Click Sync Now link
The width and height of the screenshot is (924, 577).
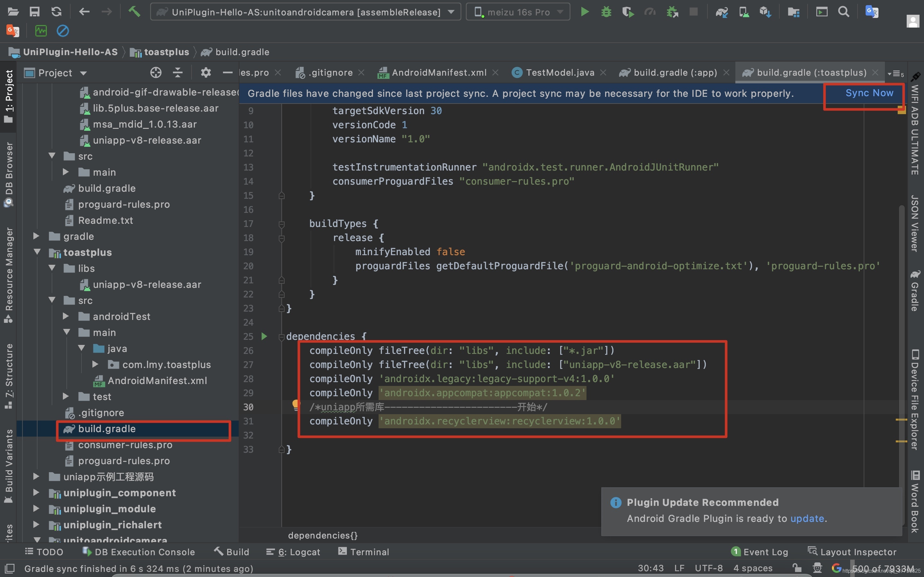[869, 93]
